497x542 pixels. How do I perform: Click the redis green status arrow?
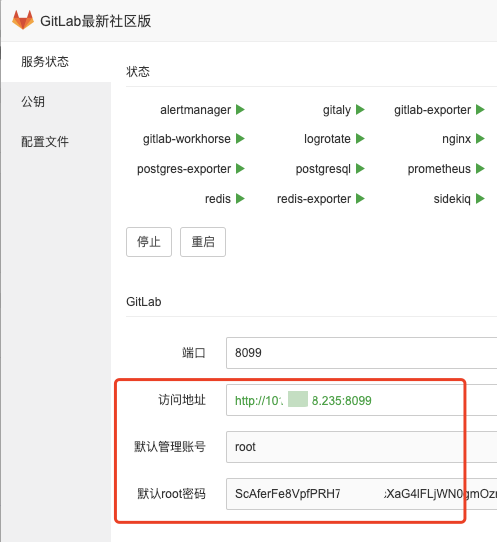point(240,199)
